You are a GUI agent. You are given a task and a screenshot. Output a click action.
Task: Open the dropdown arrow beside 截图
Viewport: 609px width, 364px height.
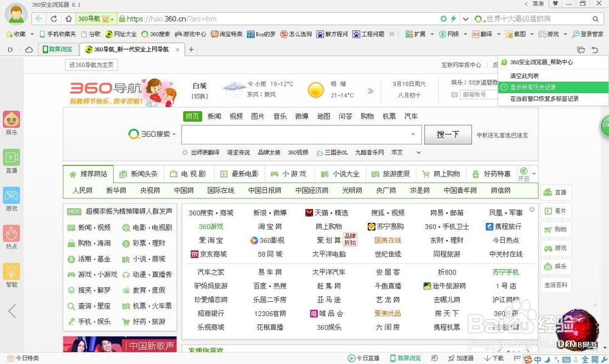click(x=532, y=35)
